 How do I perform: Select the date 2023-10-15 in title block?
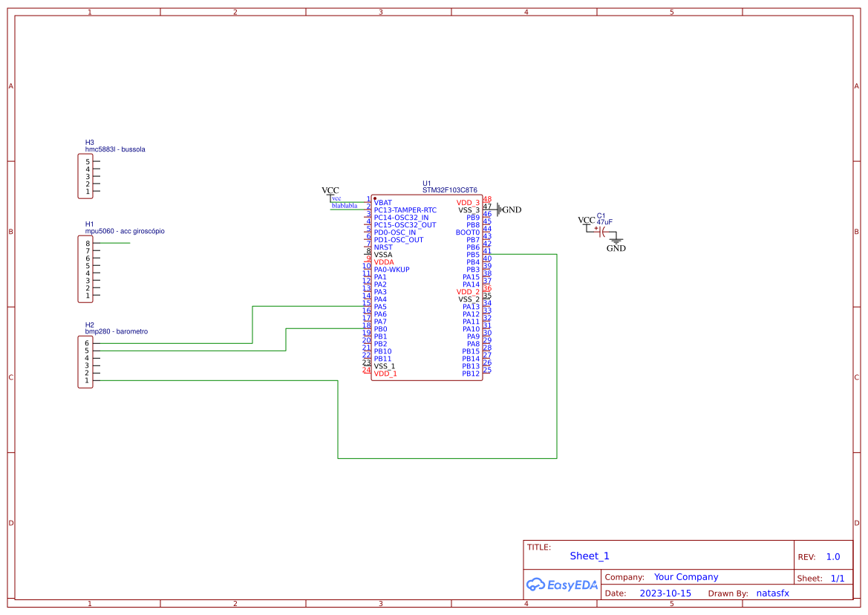tap(665, 593)
